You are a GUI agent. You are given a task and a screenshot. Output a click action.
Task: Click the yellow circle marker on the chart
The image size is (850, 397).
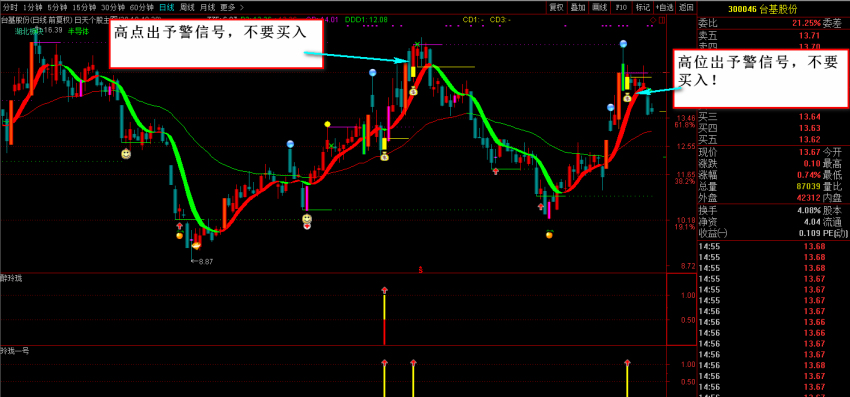327,124
